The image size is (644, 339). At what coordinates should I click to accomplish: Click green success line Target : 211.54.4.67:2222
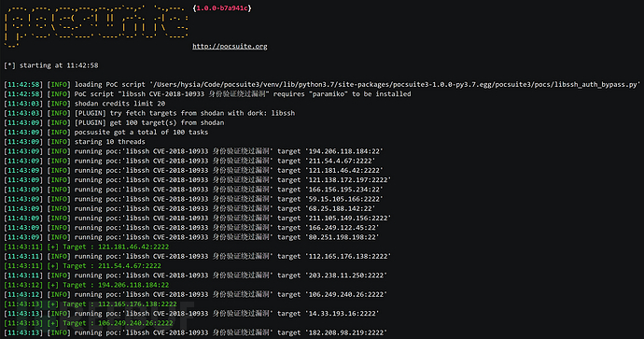tap(82, 266)
